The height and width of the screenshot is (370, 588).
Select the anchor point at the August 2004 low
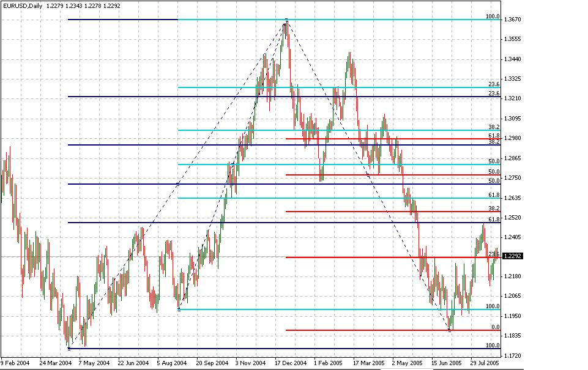[x=178, y=309]
